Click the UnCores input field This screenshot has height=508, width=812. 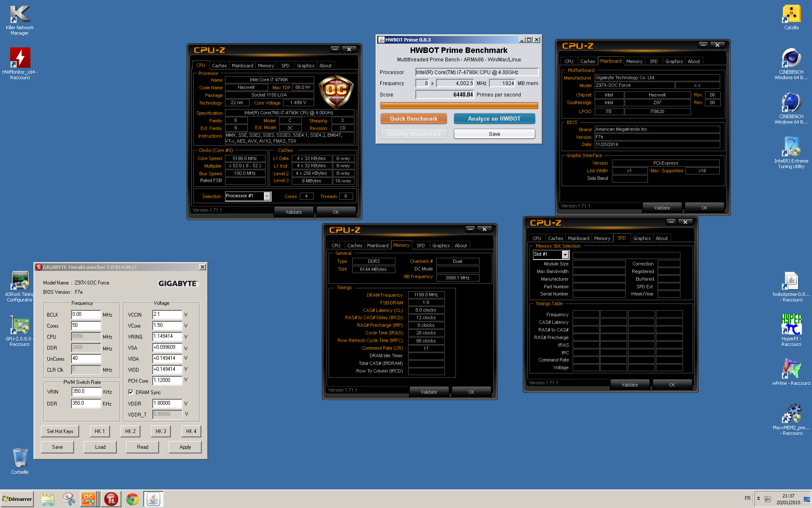[x=86, y=359]
